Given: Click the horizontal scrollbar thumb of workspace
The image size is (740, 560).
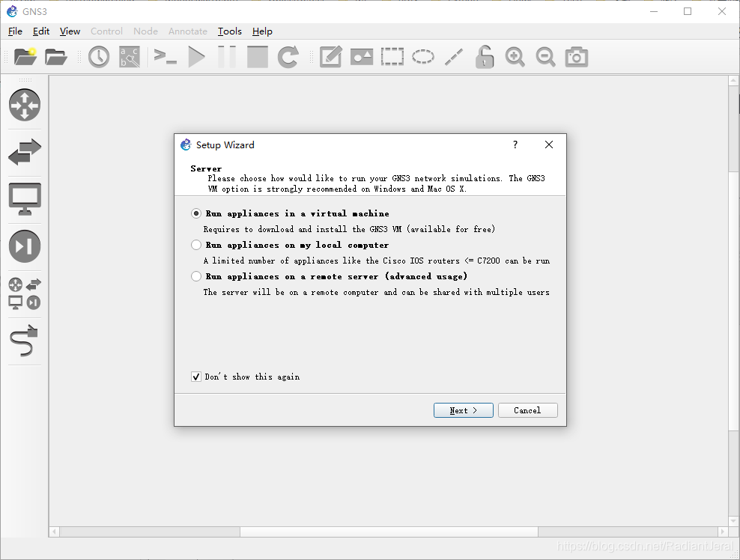Looking at the screenshot, I should [389, 532].
